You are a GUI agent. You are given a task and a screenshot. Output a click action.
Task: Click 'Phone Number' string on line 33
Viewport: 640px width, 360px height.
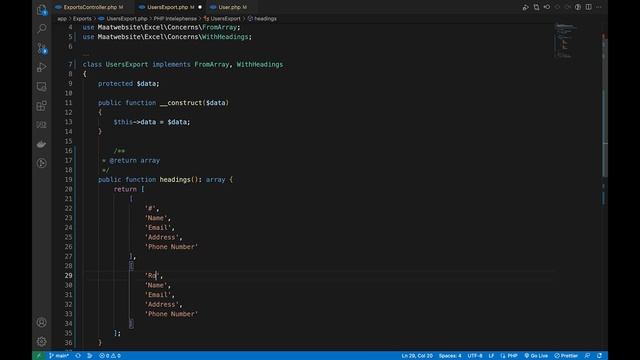pyautogui.click(x=171, y=314)
